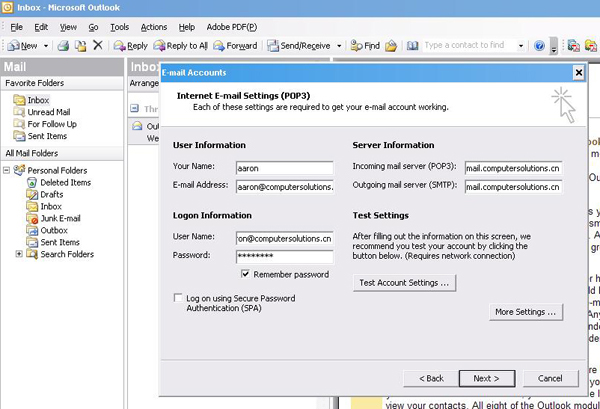This screenshot has width=600, height=409.
Task: Collapse the message group in Inbox list
Action: (134, 108)
